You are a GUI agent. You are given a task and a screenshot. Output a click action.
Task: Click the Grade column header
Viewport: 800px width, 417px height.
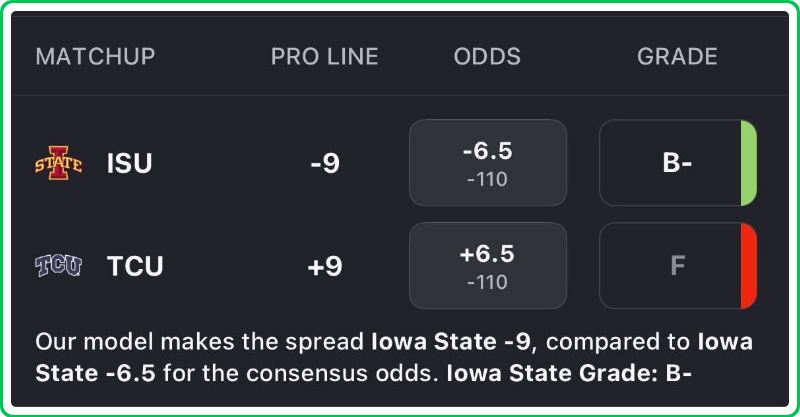[677, 56]
